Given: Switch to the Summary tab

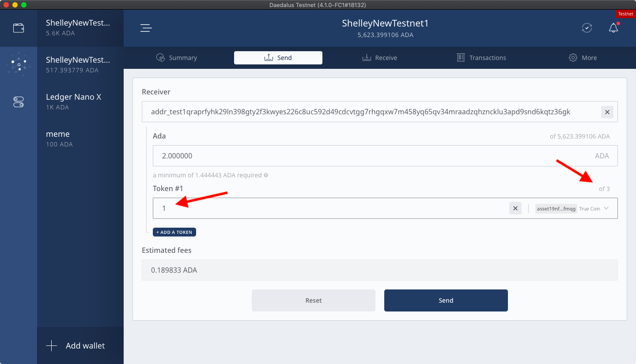Looking at the screenshot, I should click(177, 58).
